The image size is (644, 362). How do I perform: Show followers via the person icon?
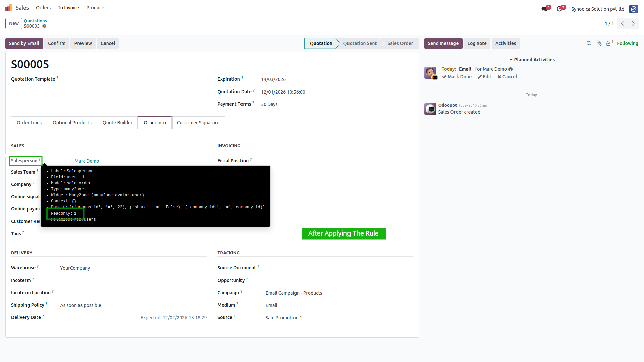coord(608,43)
